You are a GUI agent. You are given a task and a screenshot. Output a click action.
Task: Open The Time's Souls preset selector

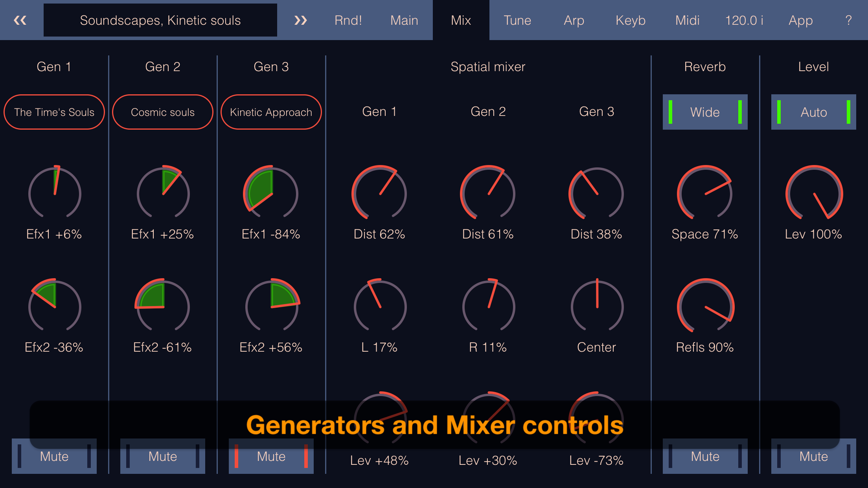[x=54, y=112]
